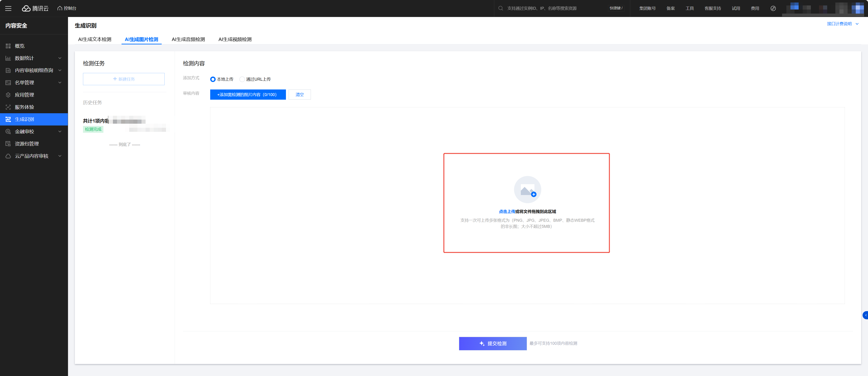Expand the 接口计费说明 dropdown
Viewport: 868px width, 376px height.
(x=842, y=24)
